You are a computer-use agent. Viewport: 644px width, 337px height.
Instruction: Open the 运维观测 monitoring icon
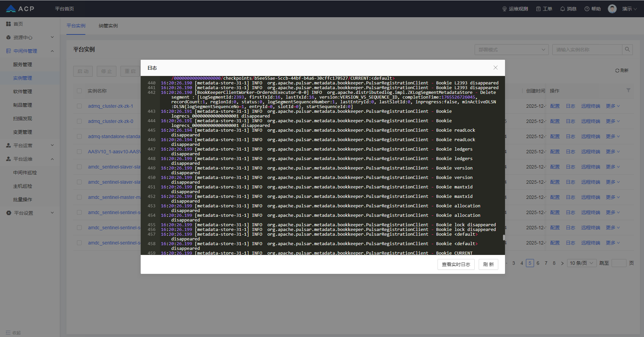(x=505, y=9)
